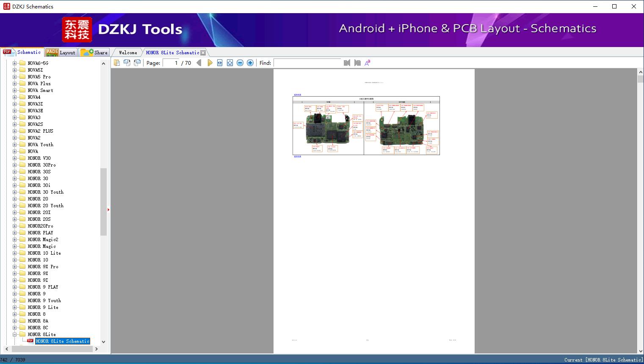Screen dimensions: 644x364
Task: Toggle match case search option icon
Action: 368,63
